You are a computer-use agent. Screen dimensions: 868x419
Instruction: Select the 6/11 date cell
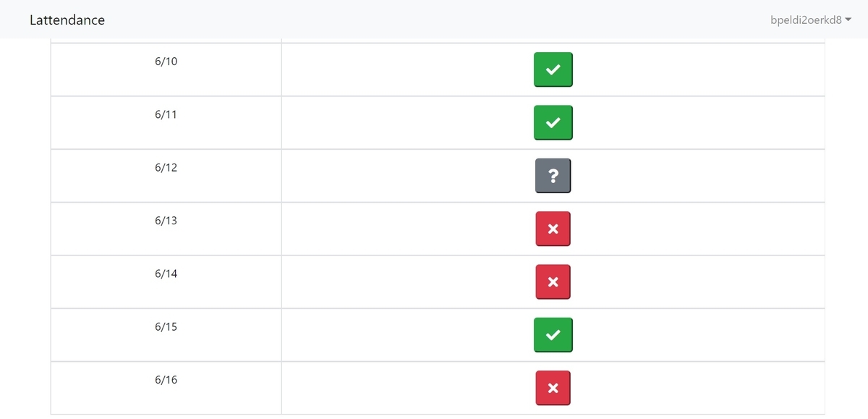click(166, 122)
